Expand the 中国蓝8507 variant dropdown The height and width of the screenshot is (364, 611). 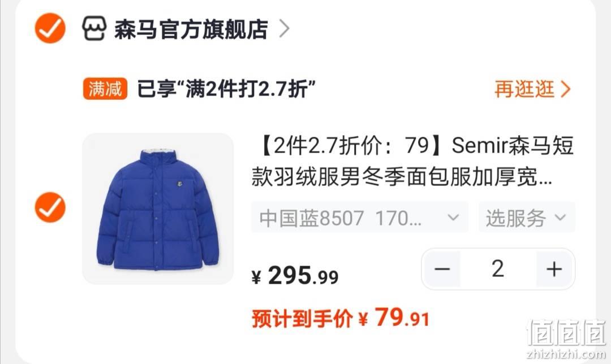[x=360, y=217]
